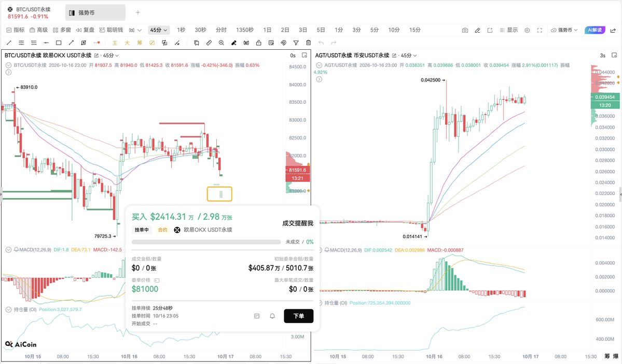This screenshot has width=622, height=364.
Task: Click the horizontal line drawing tool
Action: click(46, 43)
